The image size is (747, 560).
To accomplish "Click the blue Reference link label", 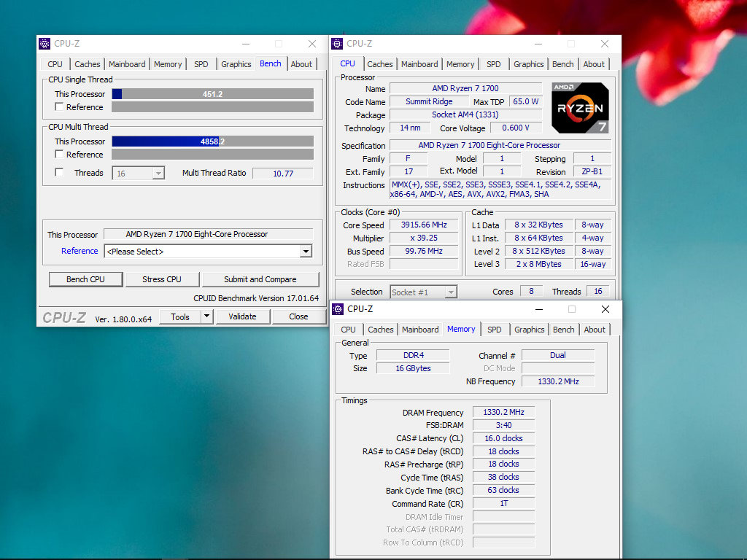I will 80,251.
